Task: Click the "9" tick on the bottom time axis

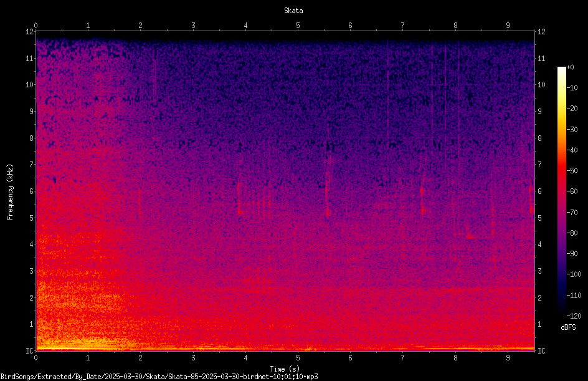Action: (x=508, y=358)
